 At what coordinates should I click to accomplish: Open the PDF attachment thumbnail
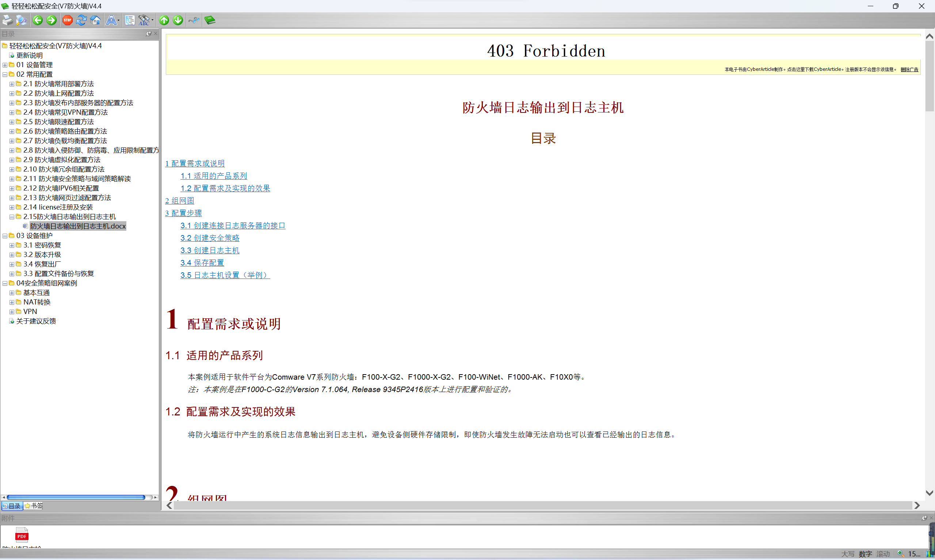(x=22, y=535)
